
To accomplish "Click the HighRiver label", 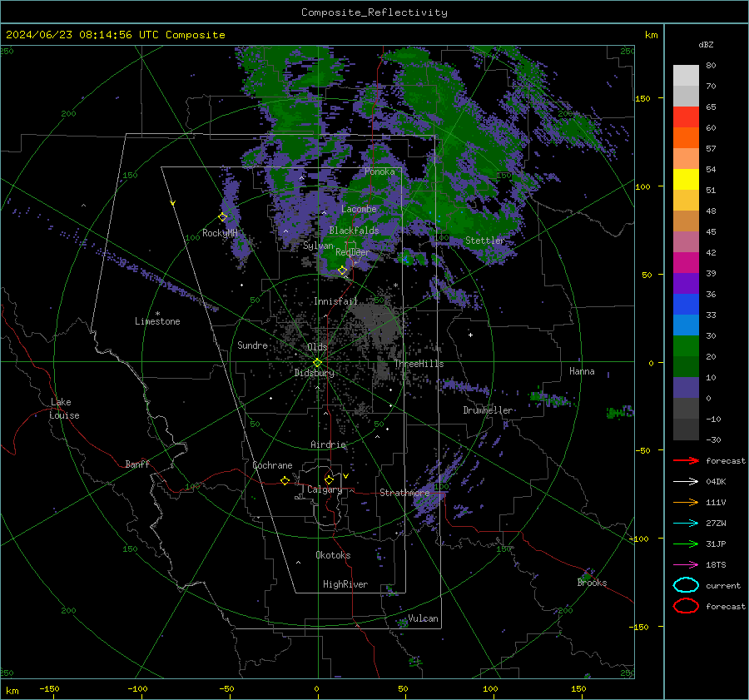I will point(345,584).
